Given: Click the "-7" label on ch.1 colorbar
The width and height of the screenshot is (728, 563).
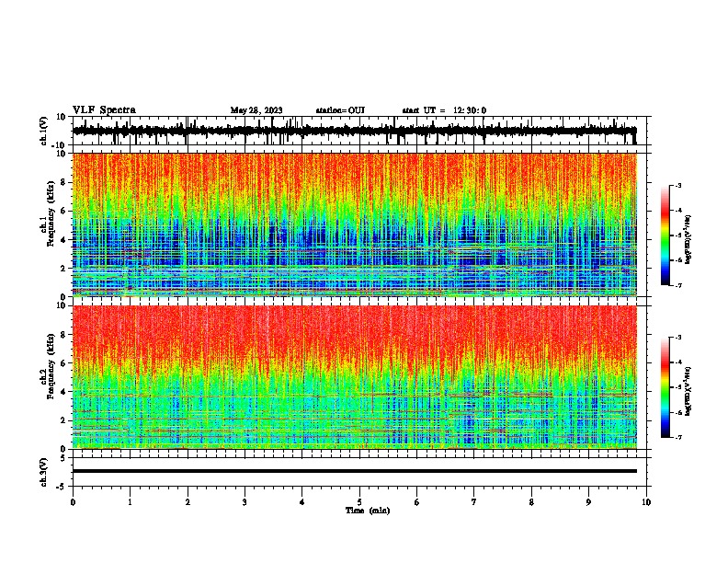Looking at the screenshot, I should [x=678, y=285].
